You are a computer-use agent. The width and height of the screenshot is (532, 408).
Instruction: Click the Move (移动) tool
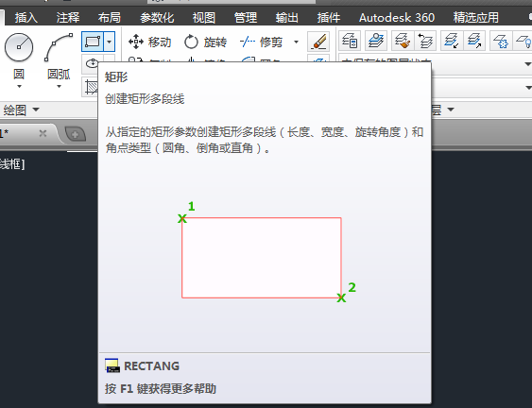149,42
